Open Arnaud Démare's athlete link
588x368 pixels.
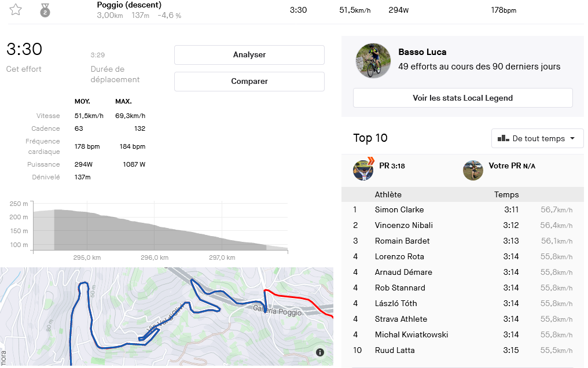click(x=403, y=272)
